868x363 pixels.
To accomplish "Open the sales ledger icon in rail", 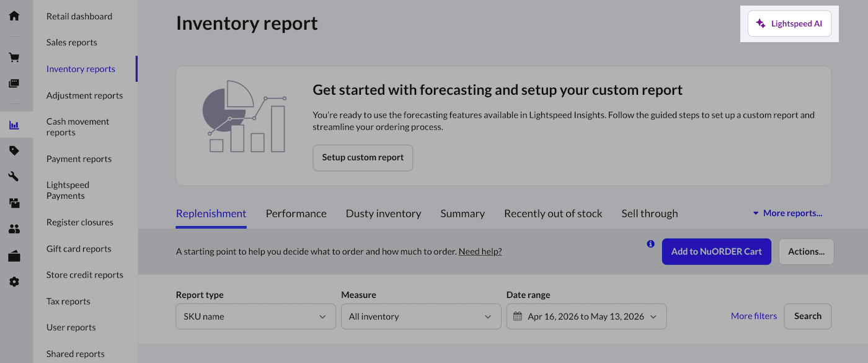I will pos(14,83).
